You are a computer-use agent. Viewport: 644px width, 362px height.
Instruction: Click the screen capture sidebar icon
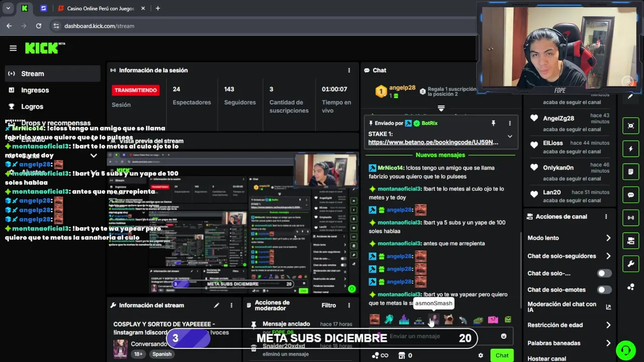[x=631, y=126]
